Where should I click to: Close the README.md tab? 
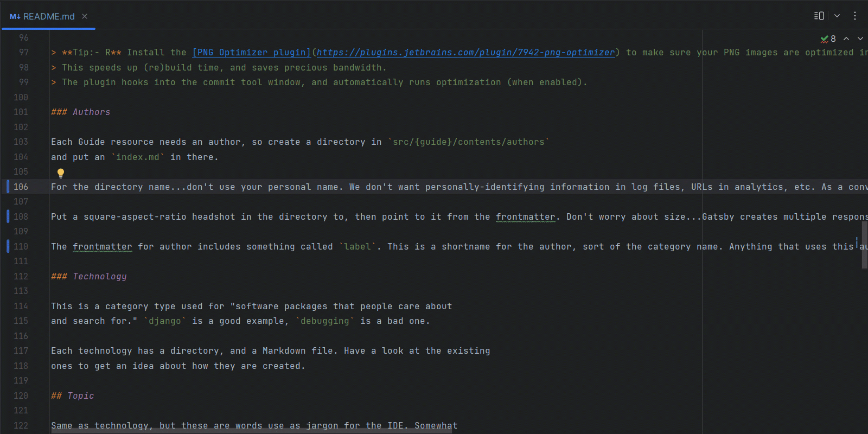[84, 16]
